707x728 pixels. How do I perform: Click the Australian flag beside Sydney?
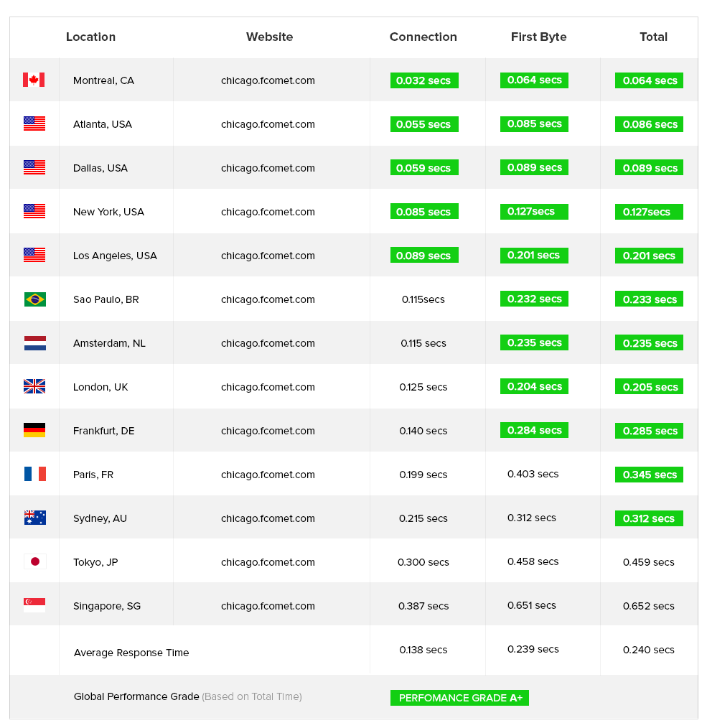[x=35, y=518]
